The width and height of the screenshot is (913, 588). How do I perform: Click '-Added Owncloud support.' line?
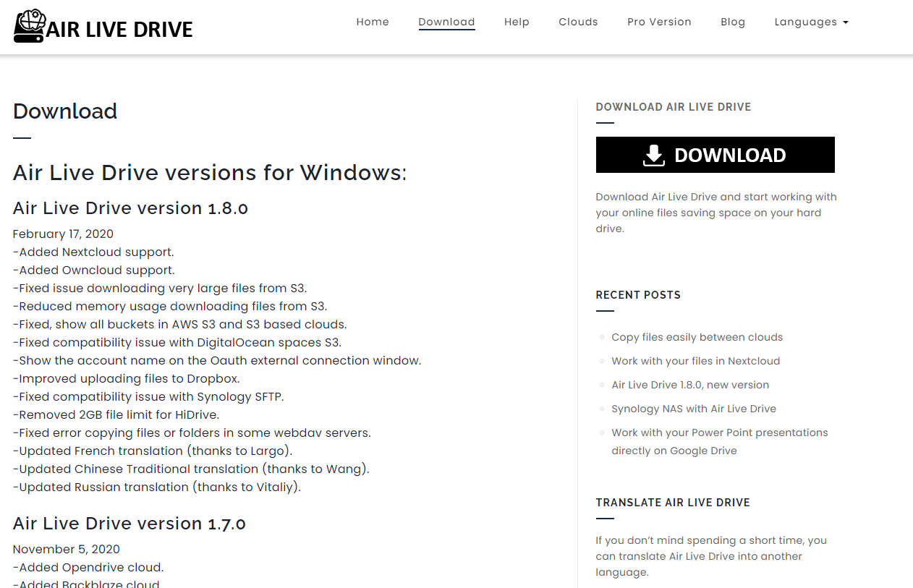94,270
